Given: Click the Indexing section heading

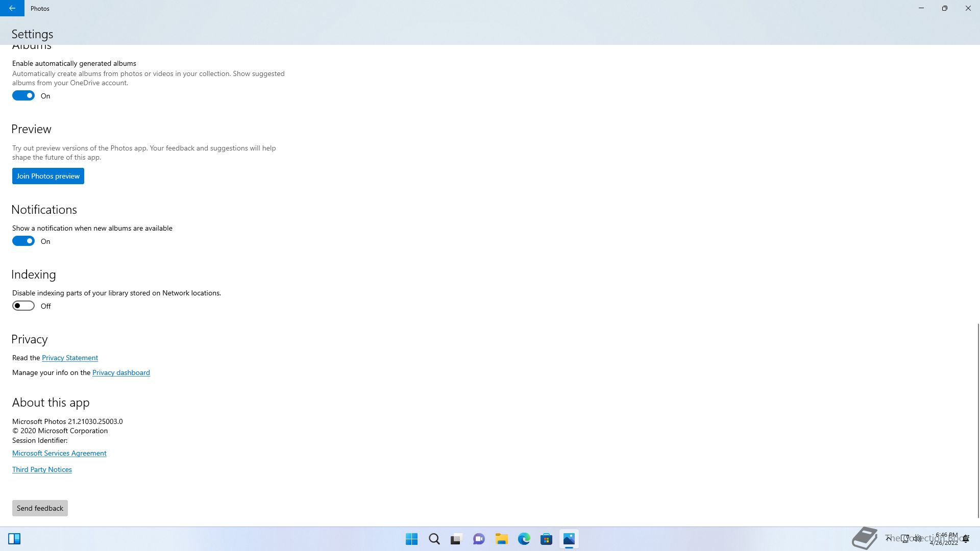Looking at the screenshot, I should click(34, 274).
